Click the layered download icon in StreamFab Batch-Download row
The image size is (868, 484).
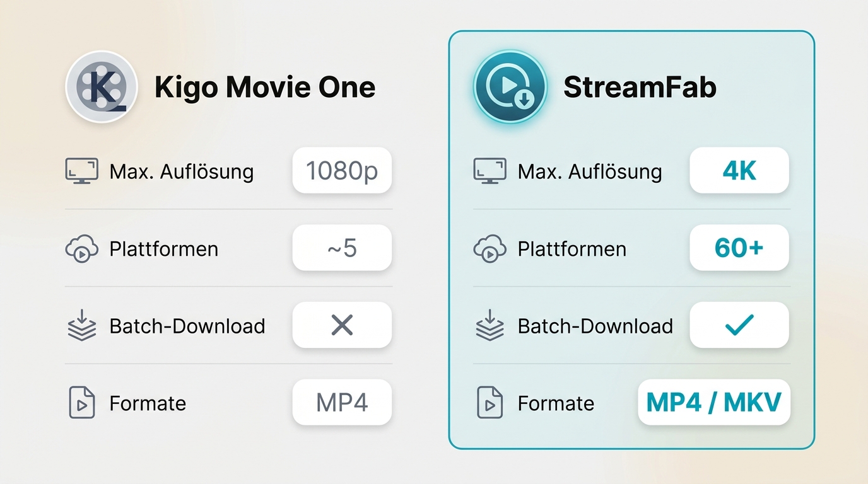[490, 326]
